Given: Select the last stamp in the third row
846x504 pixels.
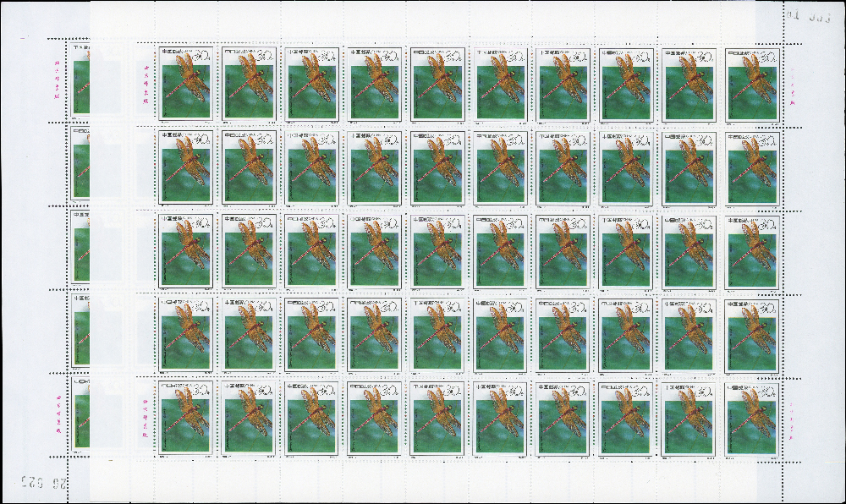Looking at the screenshot, I should (x=750, y=250).
